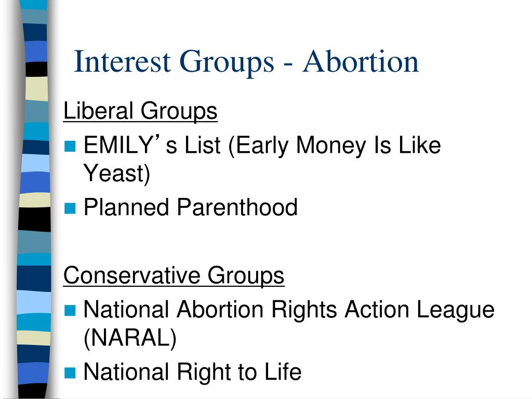Image resolution: width=532 pixels, height=399 pixels.
Task: Click the bullet before National Abortion Rights
Action: coord(70,310)
